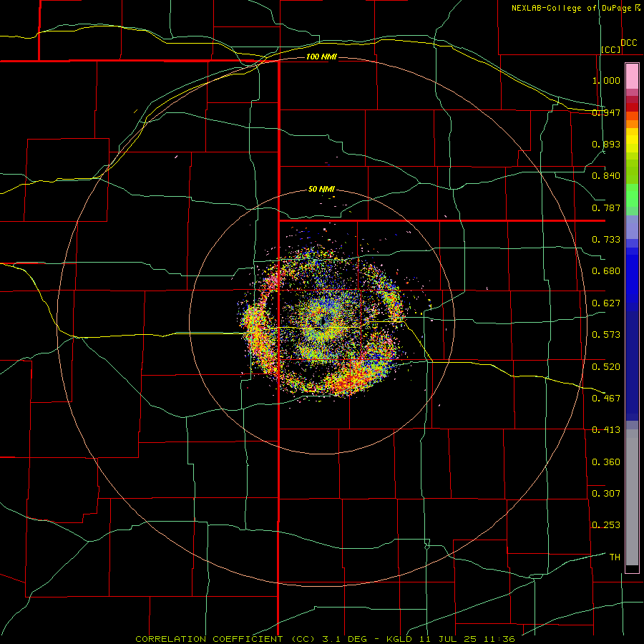Select the 0.840 color scale value
Image resolution: width=644 pixels, height=644 pixels.
(x=606, y=176)
